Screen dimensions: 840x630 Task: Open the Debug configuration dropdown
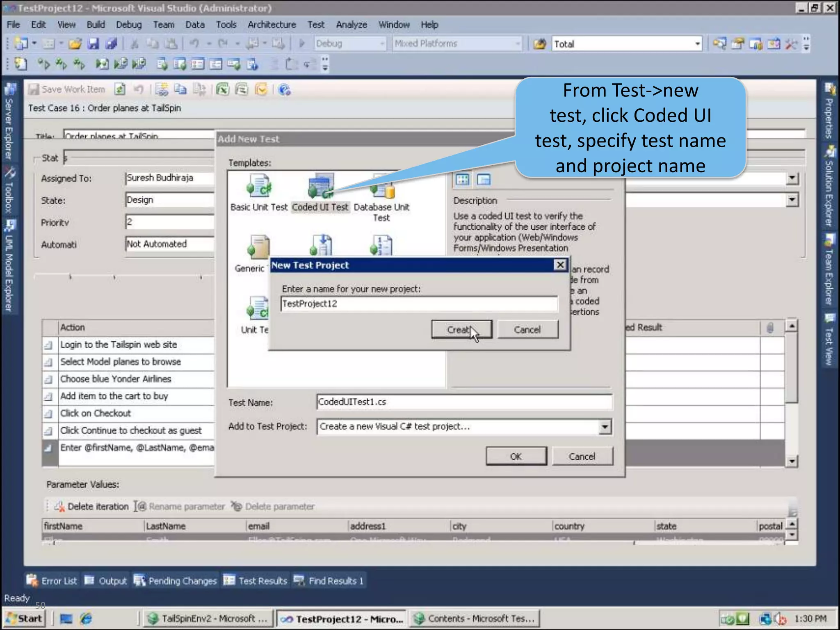tap(382, 43)
